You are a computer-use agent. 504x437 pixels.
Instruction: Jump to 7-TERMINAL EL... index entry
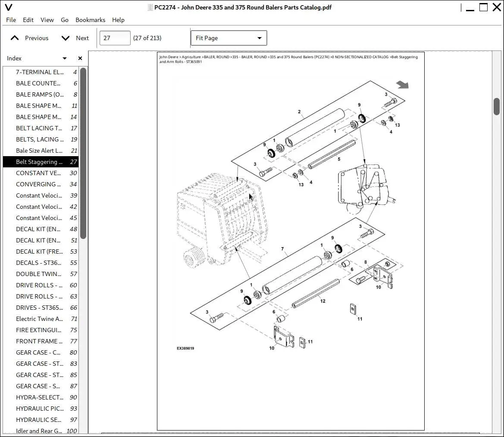[x=41, y=72]
